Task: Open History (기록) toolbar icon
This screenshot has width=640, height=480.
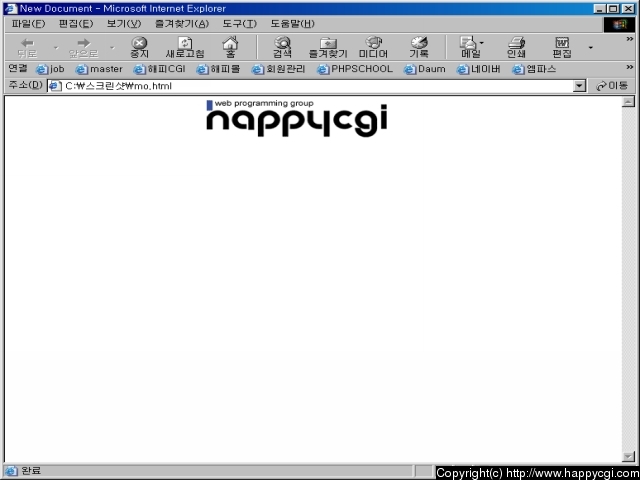Action: 419,47
